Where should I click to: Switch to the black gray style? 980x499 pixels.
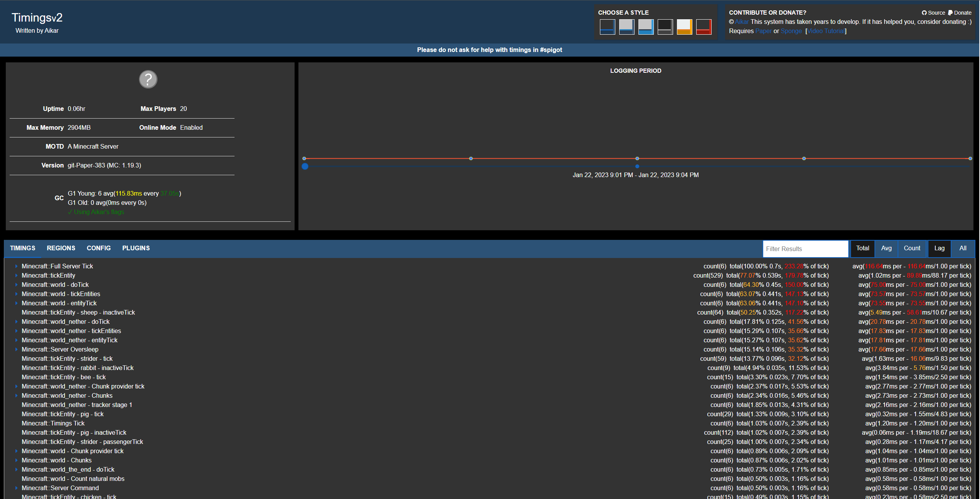665,27
